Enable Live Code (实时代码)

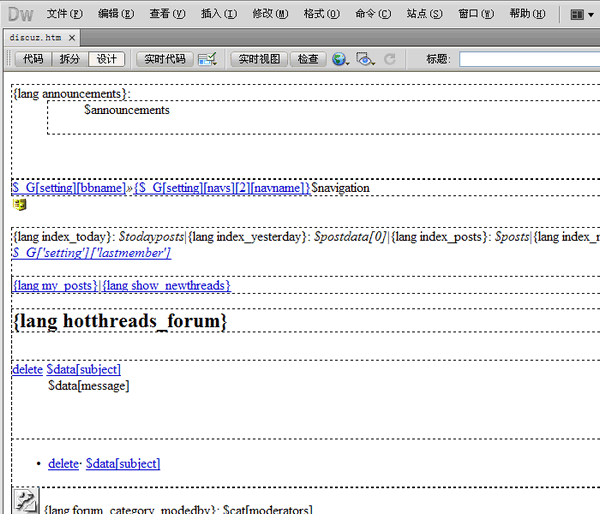164,59
